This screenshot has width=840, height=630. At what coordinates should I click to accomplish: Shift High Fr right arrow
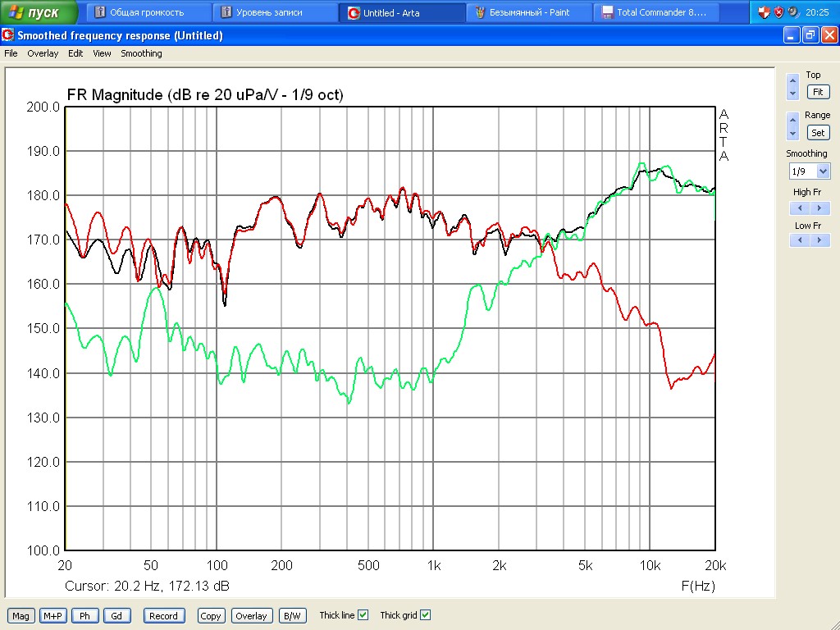(x=819, y=208)
